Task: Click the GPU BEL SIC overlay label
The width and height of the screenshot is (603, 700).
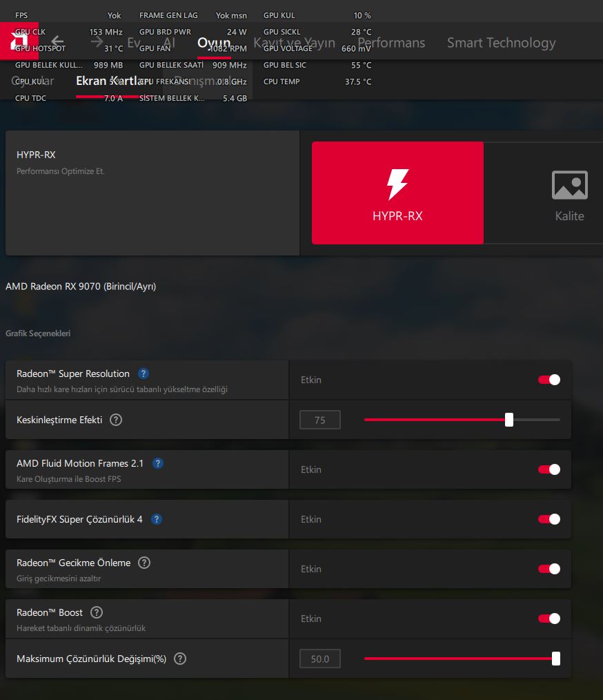Action: tap(284, 65)
